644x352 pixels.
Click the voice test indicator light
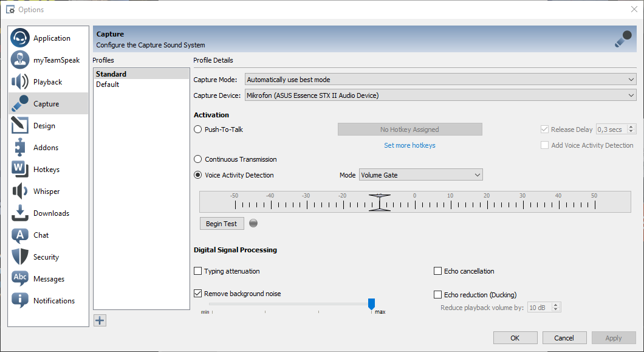253,223
